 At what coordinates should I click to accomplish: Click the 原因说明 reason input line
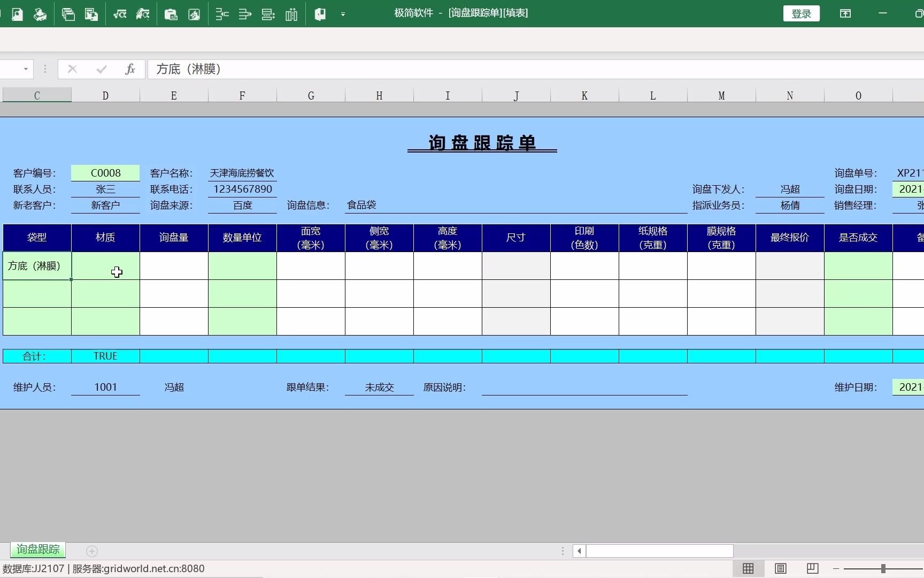pos(584,387)
